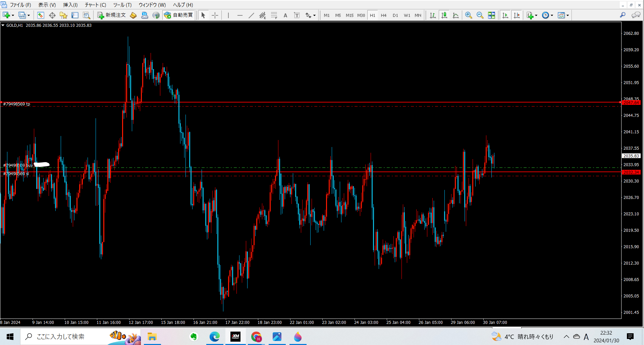
Task: Open the 表示 (V) menu
Action: (47, 5)
